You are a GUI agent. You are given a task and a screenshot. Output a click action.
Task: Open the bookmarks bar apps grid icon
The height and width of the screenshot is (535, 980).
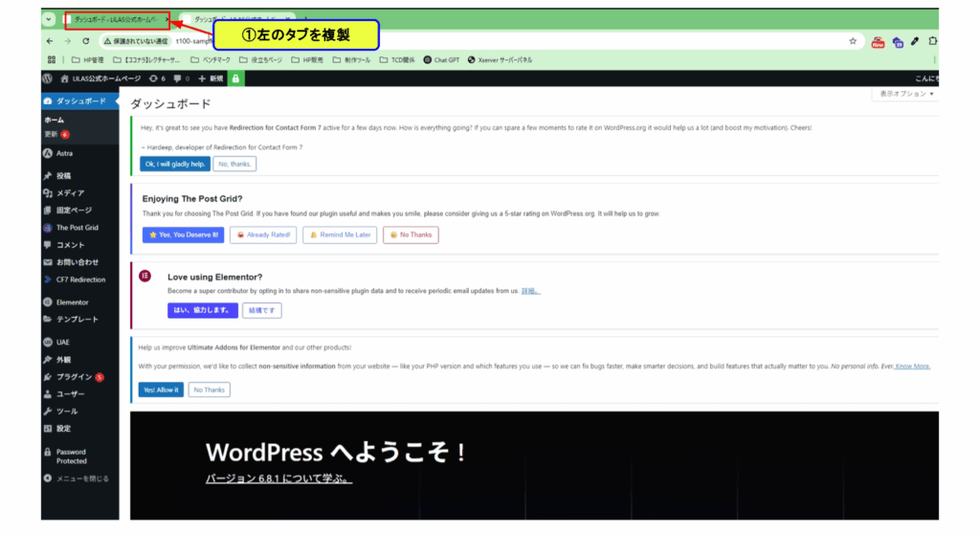tap(52, 60)
